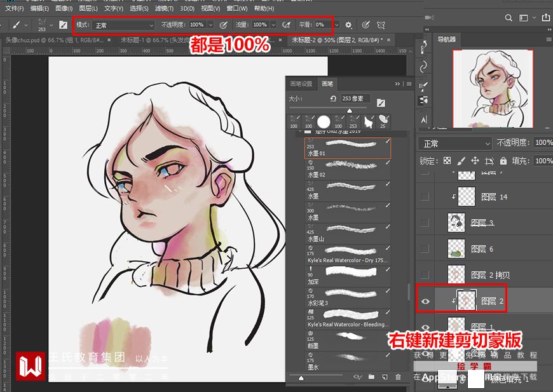Open the brush settings panel toggle icon
This screenshot has width=553, height=392.
63,25
